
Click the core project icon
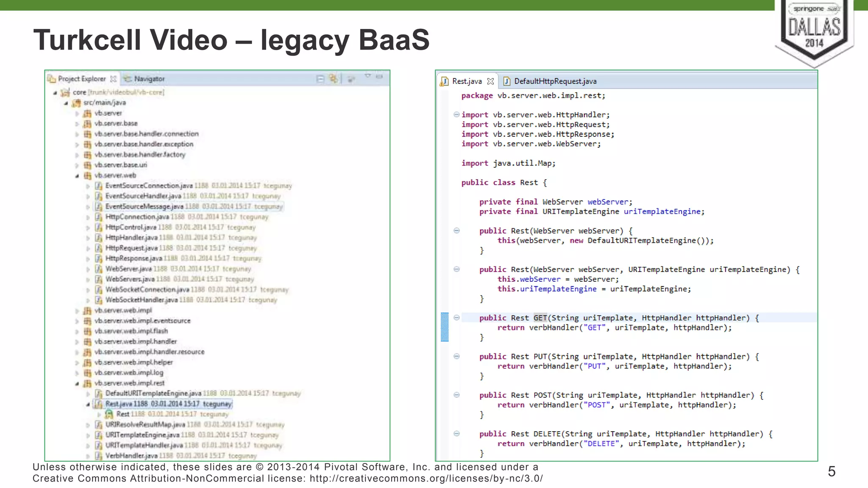65,92
